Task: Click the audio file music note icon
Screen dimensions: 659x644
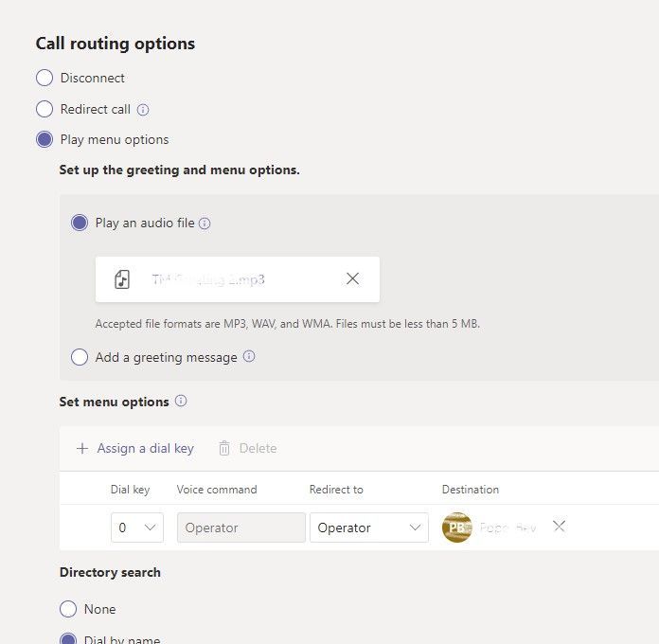Action: pos(122,279)
